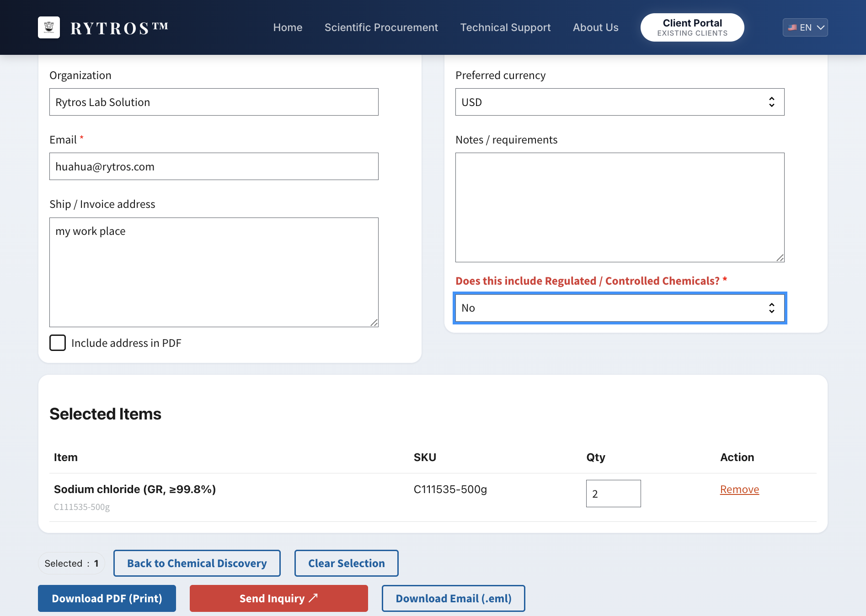Click Clear Selection button
The image size is (866, 616).
(x=347, y=563)
